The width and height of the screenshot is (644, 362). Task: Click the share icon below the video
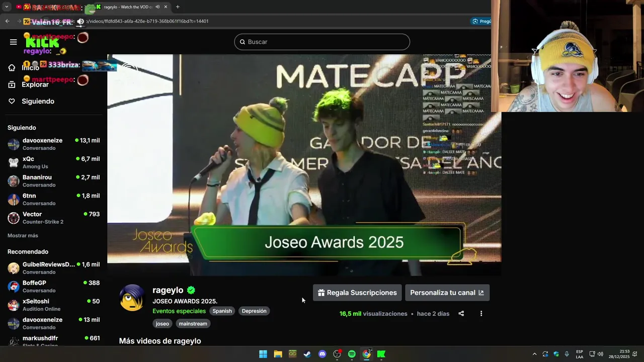[461, 314]
